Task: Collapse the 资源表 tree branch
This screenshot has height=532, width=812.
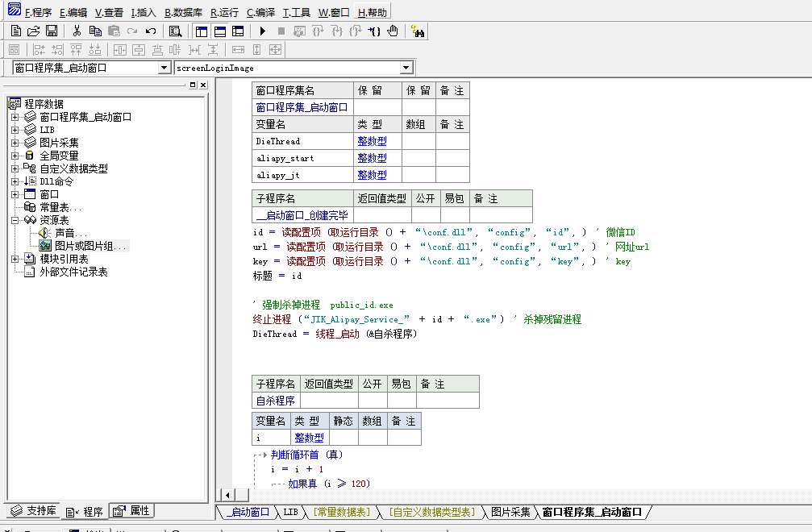Action: coord(15,220)
